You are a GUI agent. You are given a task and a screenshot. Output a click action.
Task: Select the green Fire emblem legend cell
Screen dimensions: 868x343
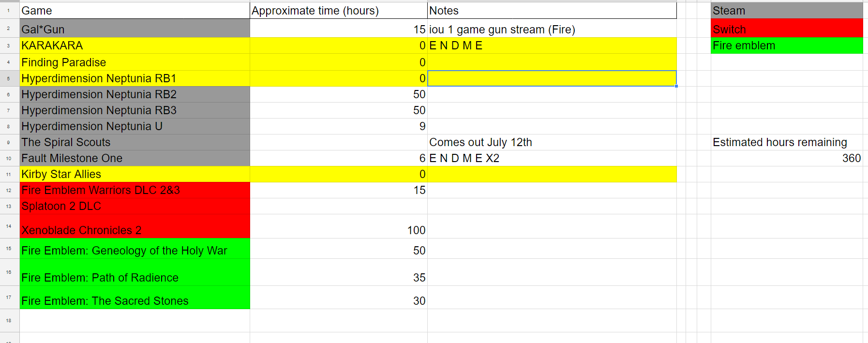point(787,46)
